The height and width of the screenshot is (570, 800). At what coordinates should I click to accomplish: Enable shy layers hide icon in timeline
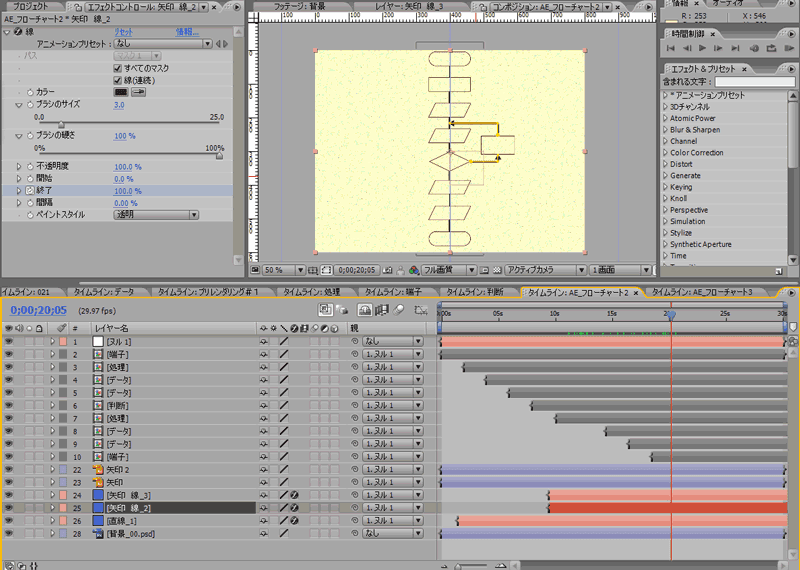click(x=364, y=310)
